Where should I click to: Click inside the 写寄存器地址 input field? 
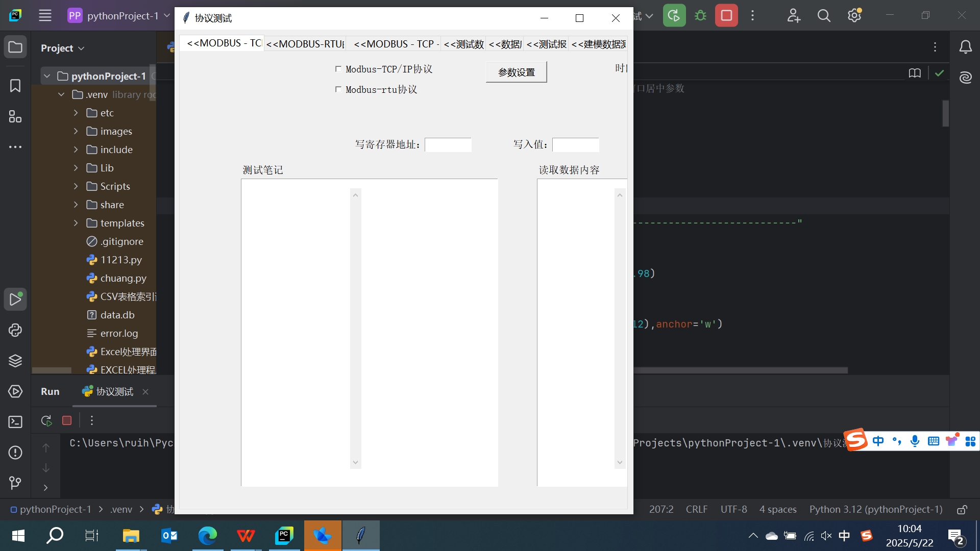448,145
